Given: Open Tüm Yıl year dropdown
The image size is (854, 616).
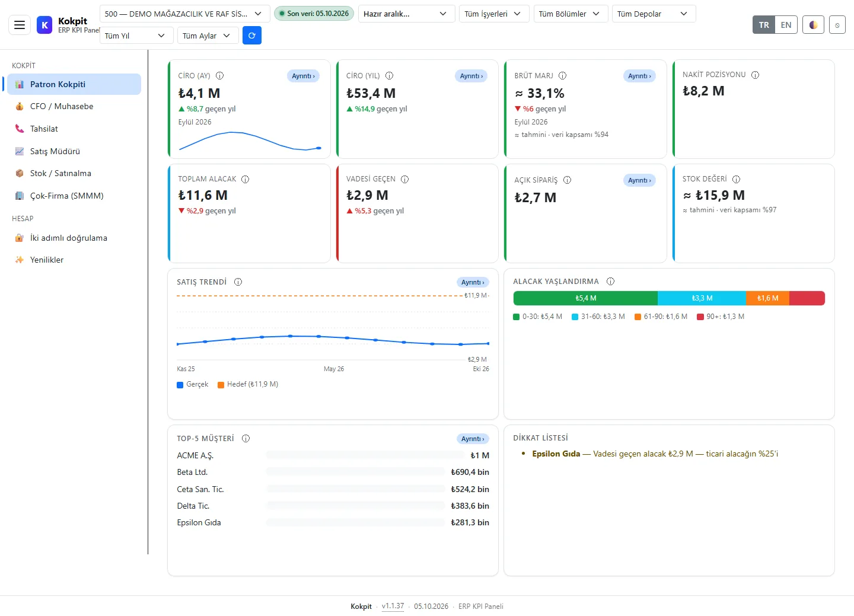Looking at the screenshot, I should tap(136, 36).
